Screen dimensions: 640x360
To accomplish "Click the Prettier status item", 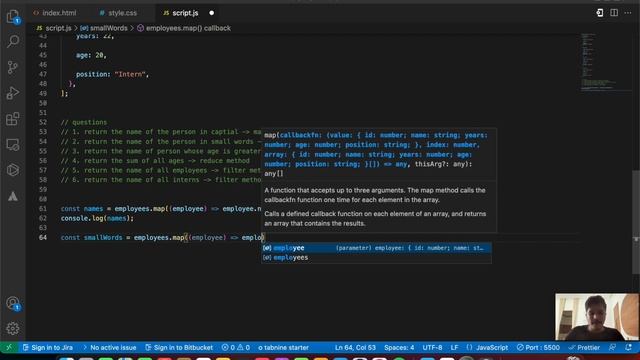I will (x=584, y=348).
